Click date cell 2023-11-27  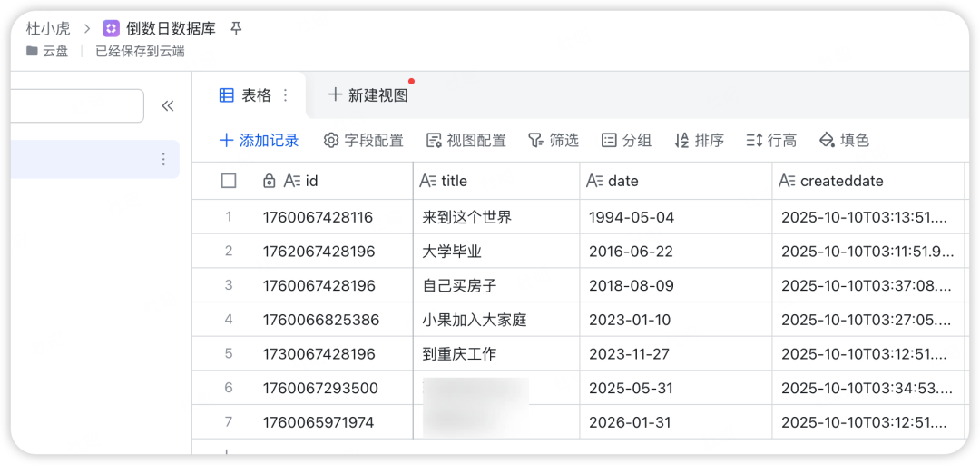point(676,354)
